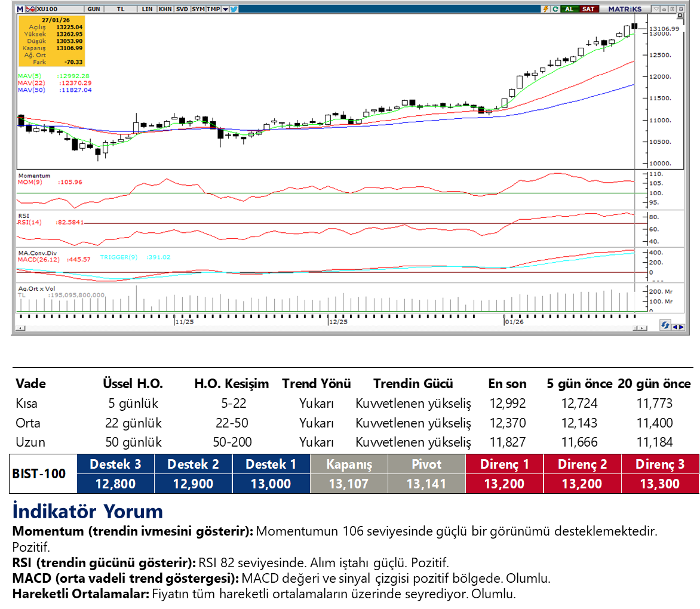Image resolution: width=700 pixels, height=609 pixels.
Task: Expand the triangle menu beside MATRIKS
Action: (656, 9)
